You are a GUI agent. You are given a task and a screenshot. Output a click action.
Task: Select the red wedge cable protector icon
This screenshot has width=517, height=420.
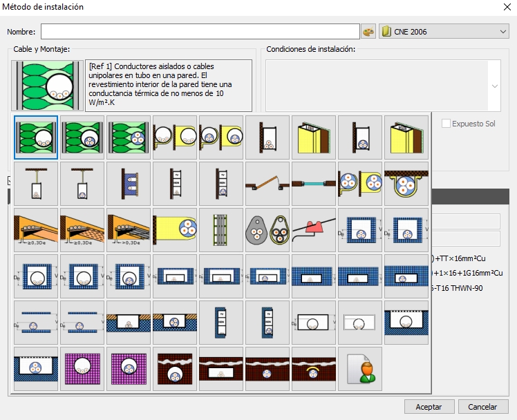(313, 230)
